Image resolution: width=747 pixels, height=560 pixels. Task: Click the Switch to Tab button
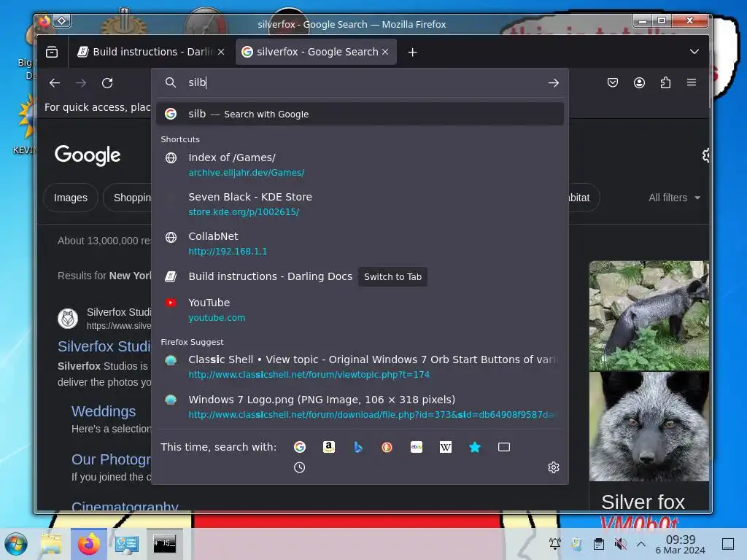[392, 277]
